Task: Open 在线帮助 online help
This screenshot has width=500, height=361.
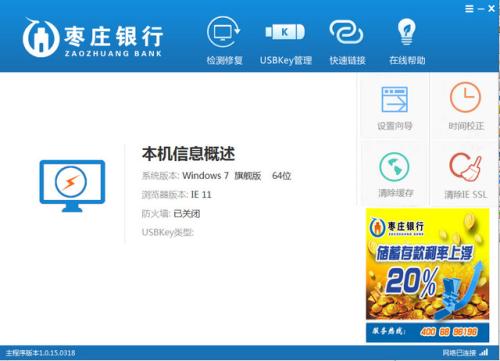Action: (407, 41)
